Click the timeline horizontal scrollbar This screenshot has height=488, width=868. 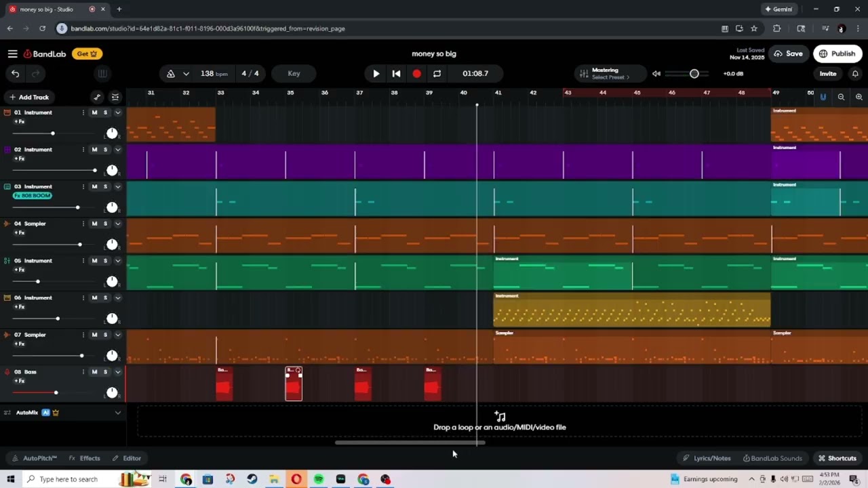pos(410,443)
